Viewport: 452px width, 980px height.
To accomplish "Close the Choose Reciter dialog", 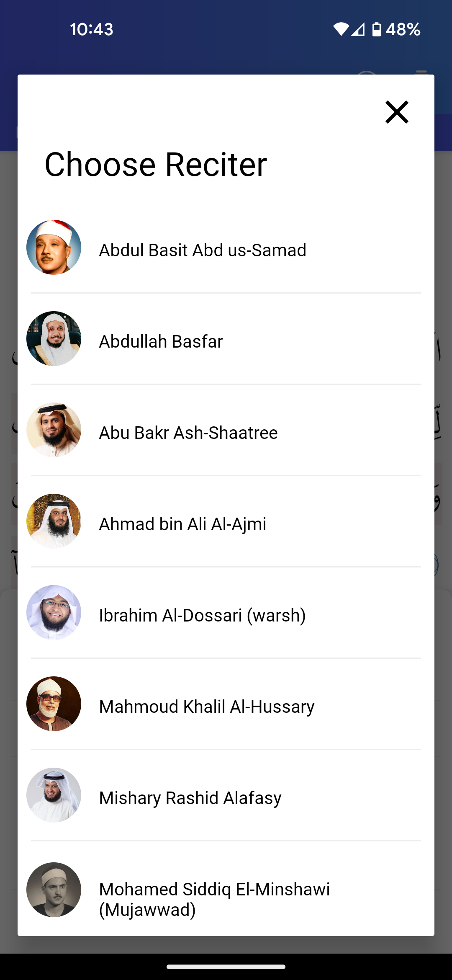I will click(396, 112).
